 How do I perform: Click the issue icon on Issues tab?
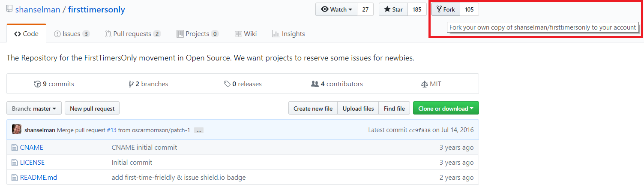point(57,34)
